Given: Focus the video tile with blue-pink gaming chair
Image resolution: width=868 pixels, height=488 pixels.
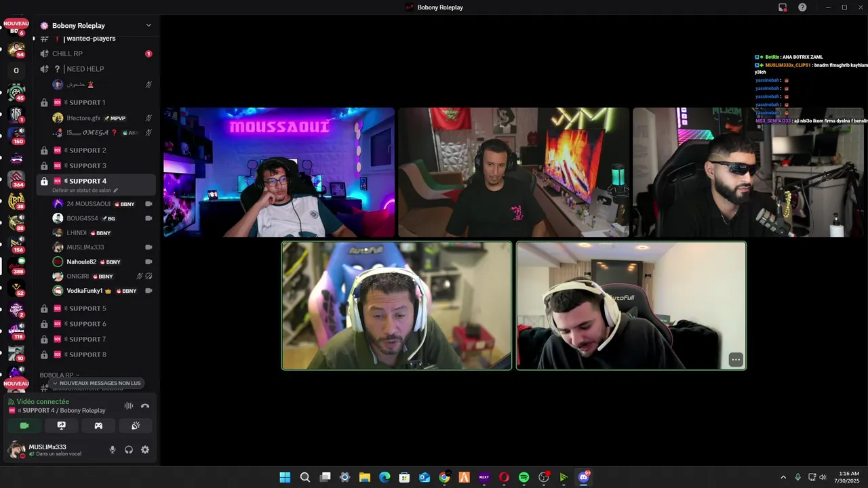Looking at the screenshot, I should tap(397, 306).
